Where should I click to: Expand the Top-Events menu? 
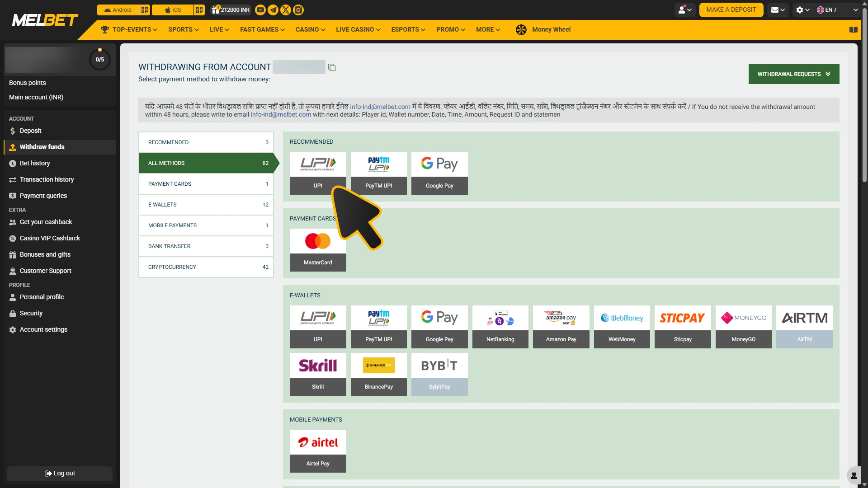129,30
